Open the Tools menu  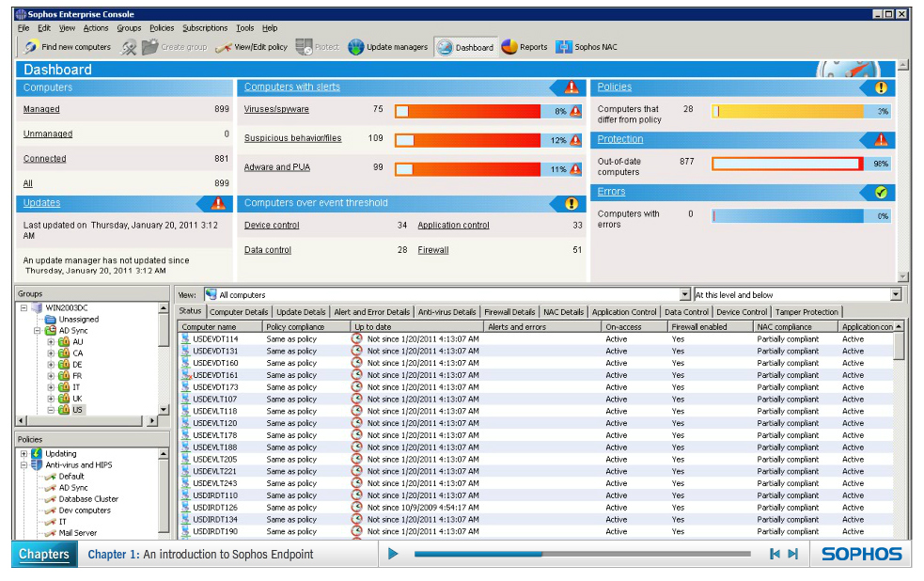pos(244,27)
